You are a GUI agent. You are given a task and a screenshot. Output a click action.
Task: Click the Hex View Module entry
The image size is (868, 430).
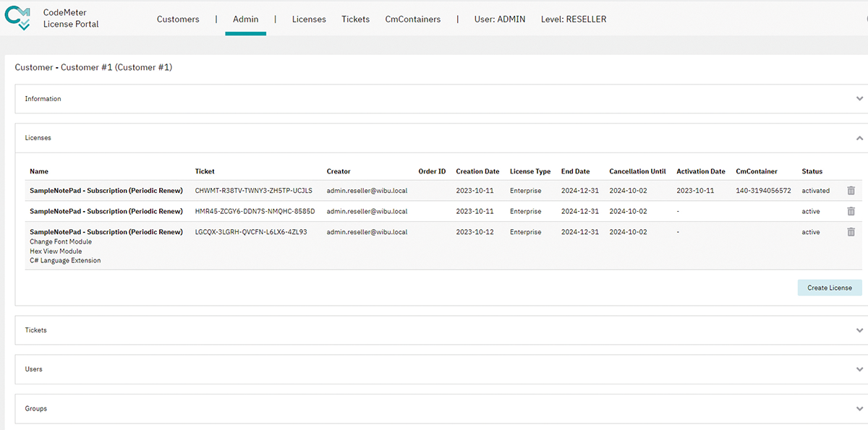56,251
